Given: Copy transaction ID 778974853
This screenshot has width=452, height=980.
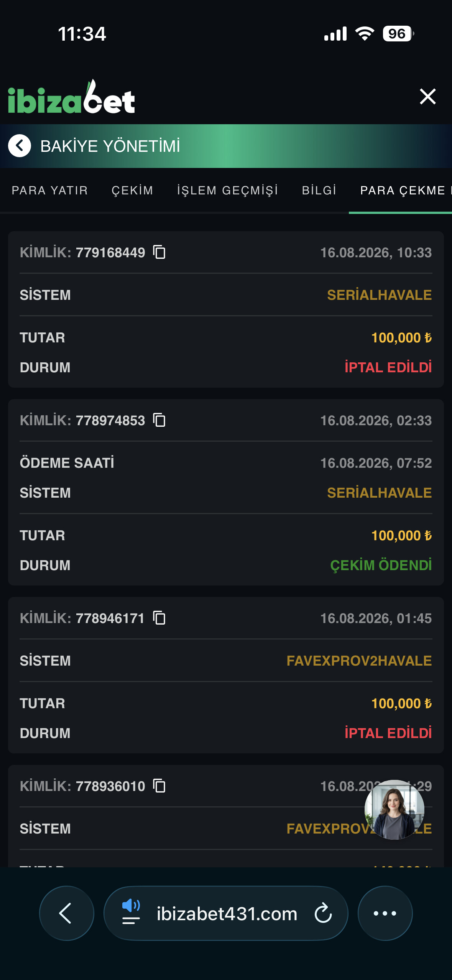Looking at the screenshot, I should pos(159,420).
